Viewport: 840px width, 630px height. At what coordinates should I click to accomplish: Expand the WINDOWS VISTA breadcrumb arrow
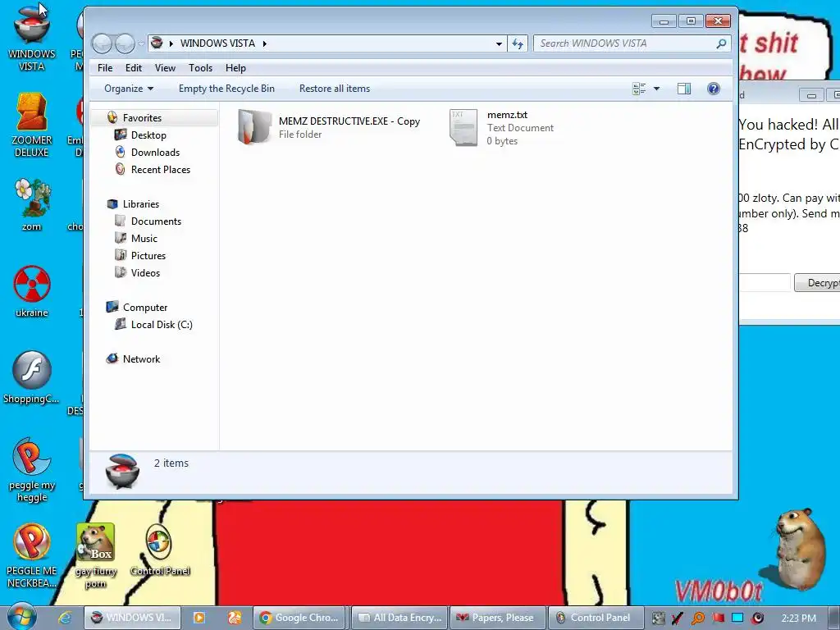click(x=265, y=43)
